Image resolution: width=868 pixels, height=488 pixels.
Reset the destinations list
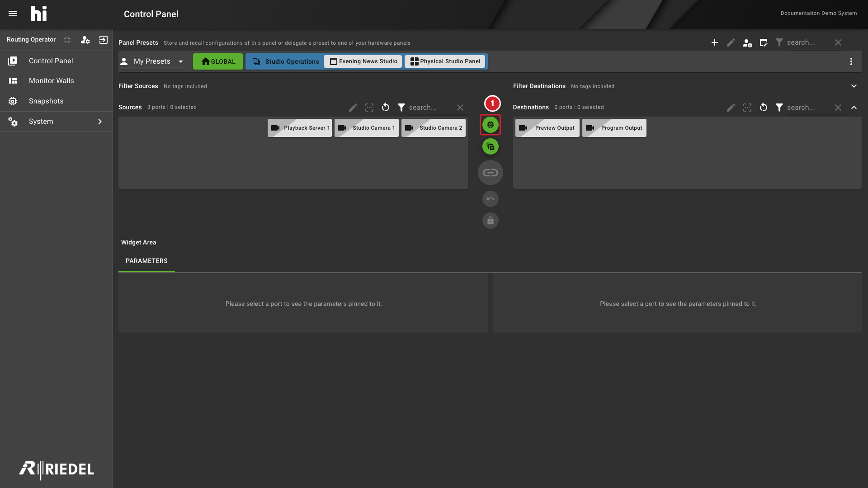[764, 108]
